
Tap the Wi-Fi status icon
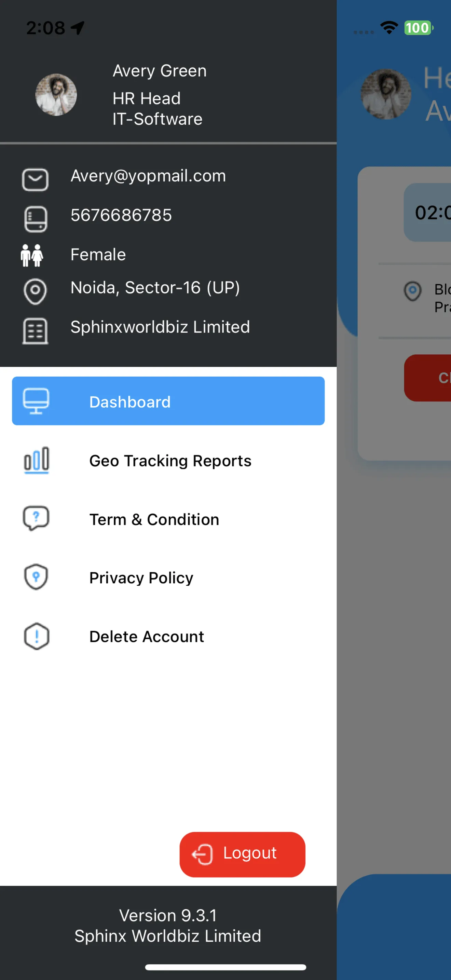click(389, 27)
